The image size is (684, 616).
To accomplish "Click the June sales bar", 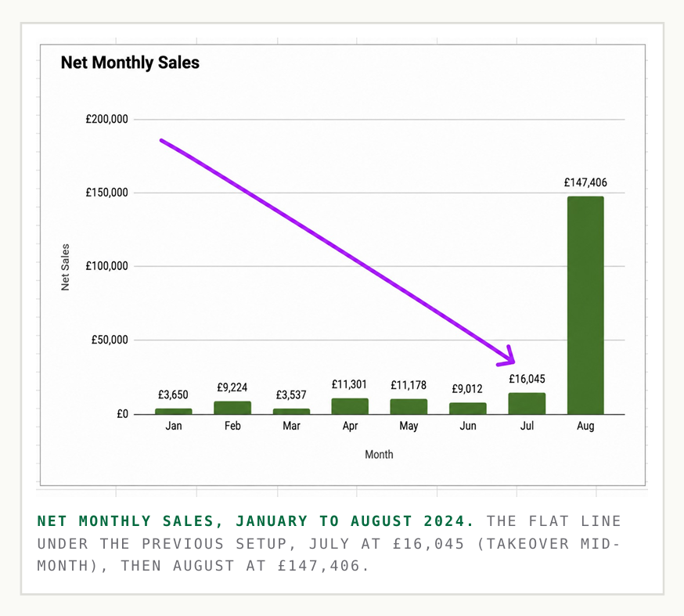I will (x=468, y=409).
